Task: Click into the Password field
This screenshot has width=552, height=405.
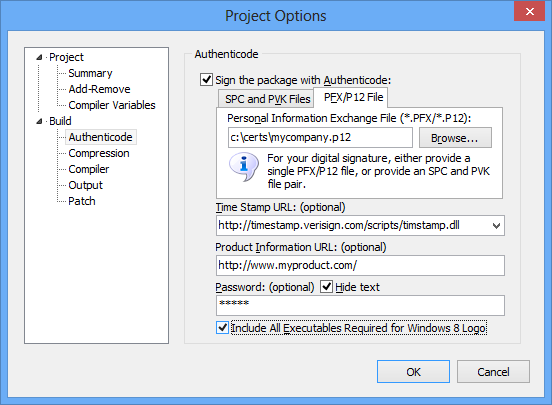Action: click(x=360, y=305)
